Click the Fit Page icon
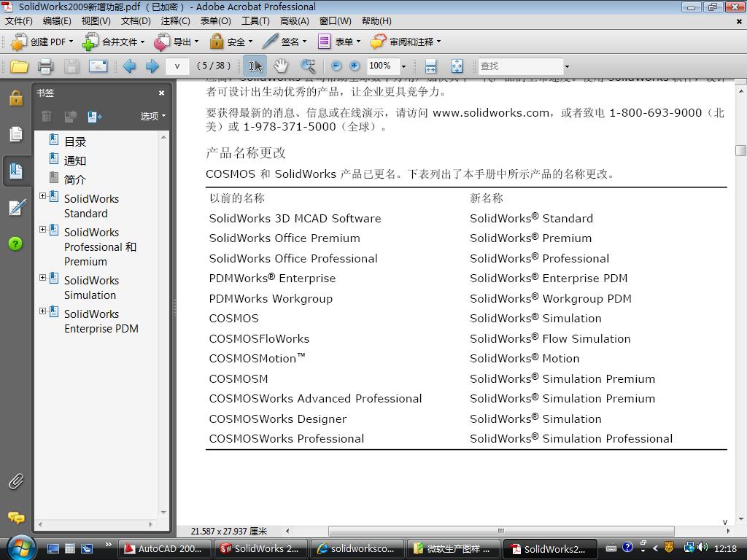 click(x=457, y=66)
